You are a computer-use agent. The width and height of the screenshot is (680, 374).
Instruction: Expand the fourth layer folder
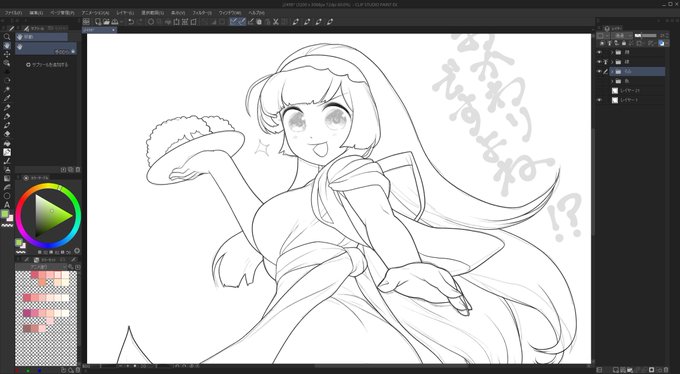click(x=612, y=81)
